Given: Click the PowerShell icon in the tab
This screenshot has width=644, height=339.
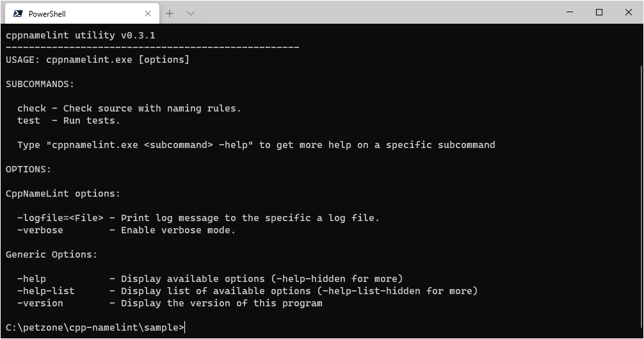Looking at the screenshot, I should click(18, 13).
